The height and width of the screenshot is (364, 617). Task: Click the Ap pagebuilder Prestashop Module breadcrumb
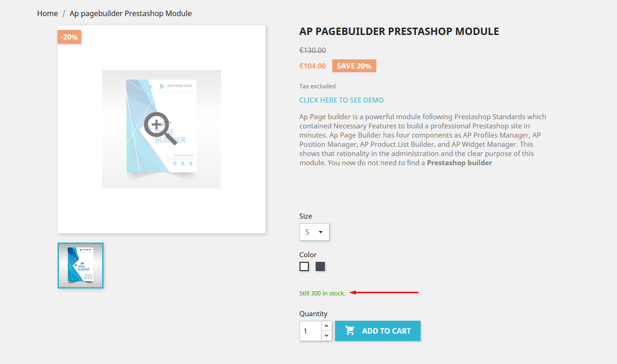[131, 13]
